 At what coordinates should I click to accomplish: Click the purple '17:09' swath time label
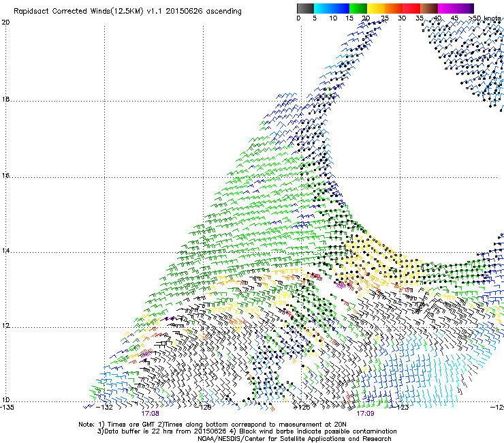tap(365, 414)
